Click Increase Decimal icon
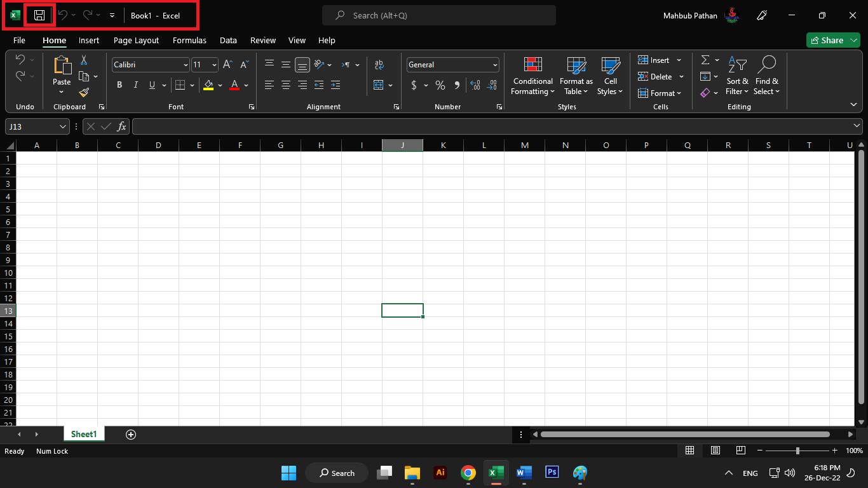This screenshot has height=488, width=868. pos(475,85)
